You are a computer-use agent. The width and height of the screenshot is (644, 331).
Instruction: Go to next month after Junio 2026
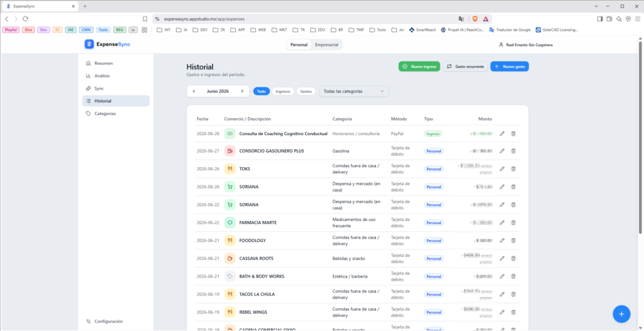tap(242, 91)
